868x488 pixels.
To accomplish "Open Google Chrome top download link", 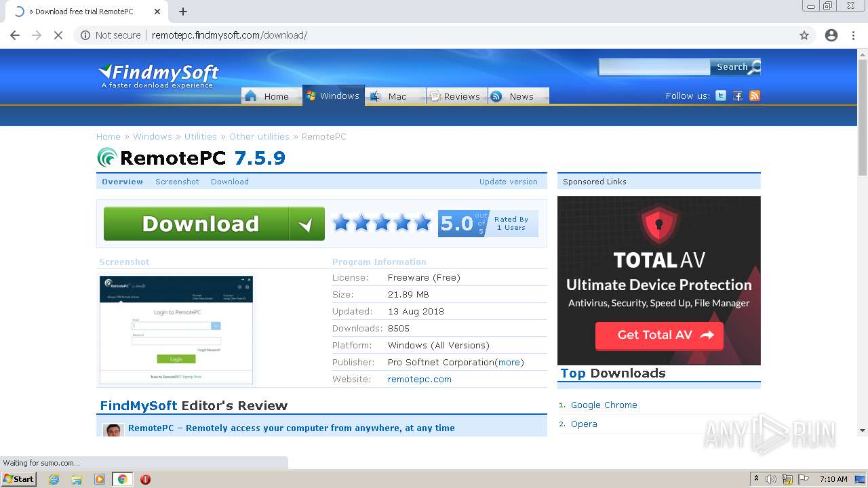I will pyautogui.click(x=604, y=405).
